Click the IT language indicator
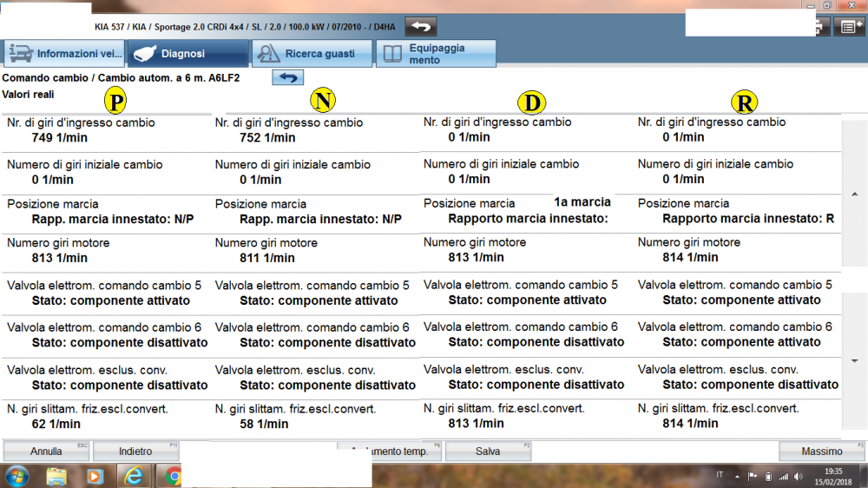 tap(720, 475)
